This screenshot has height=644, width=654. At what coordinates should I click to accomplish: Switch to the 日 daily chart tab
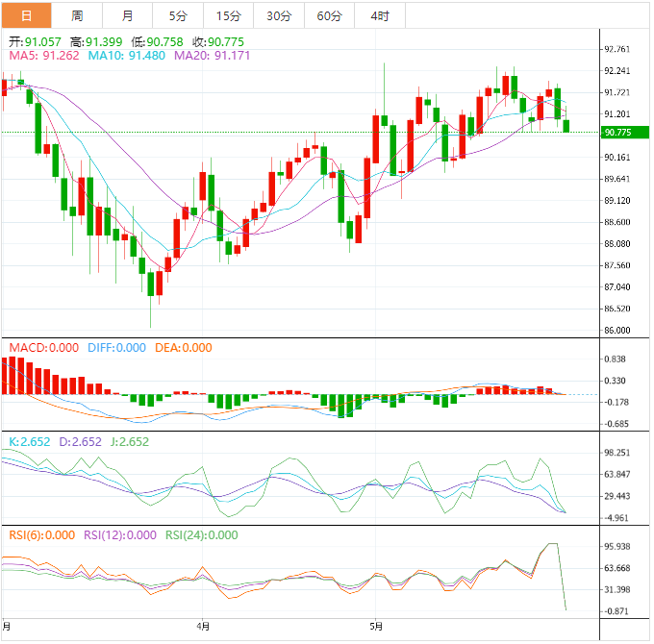coord(26,15)
